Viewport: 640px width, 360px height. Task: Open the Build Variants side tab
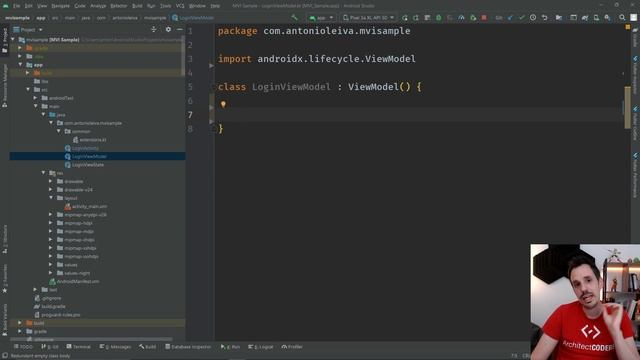point(4,319)
